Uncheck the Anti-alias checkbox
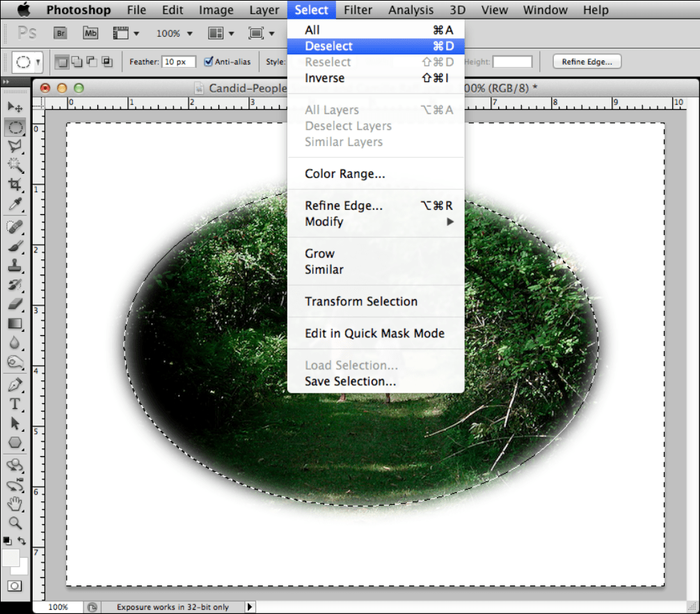The width and height of the screenshot is (700, 614). pyautogui.click(x=209, y=62)
